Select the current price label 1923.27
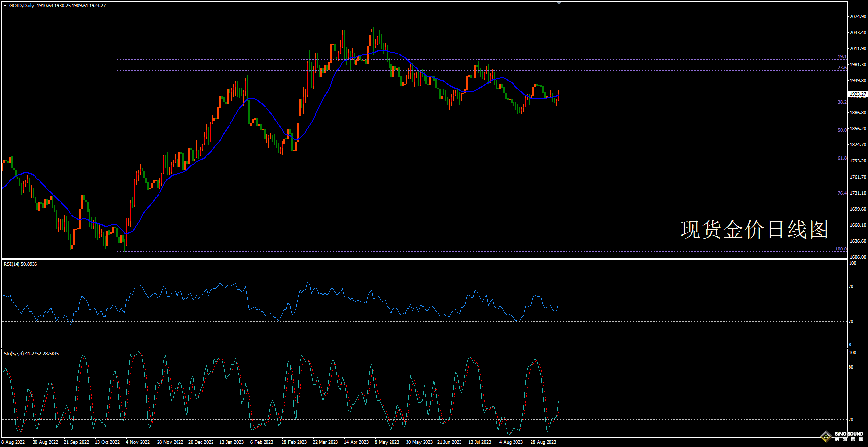 [x=858, y=94]
